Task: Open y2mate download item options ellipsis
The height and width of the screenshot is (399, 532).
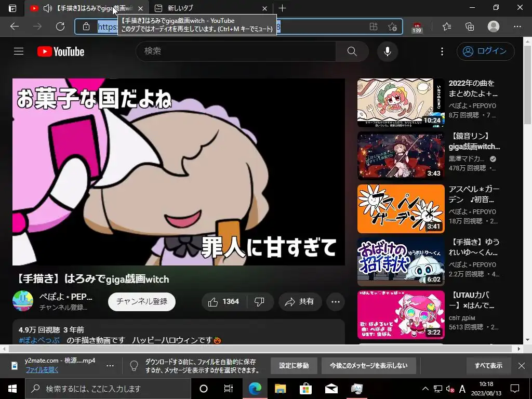Action: tap(110, 366)
